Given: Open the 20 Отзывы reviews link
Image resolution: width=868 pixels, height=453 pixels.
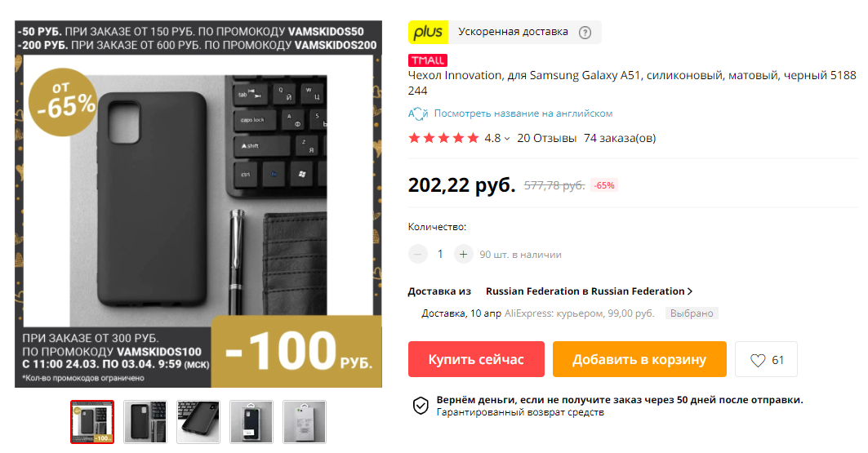Looking at the screenshot, I should coord(546,138).
